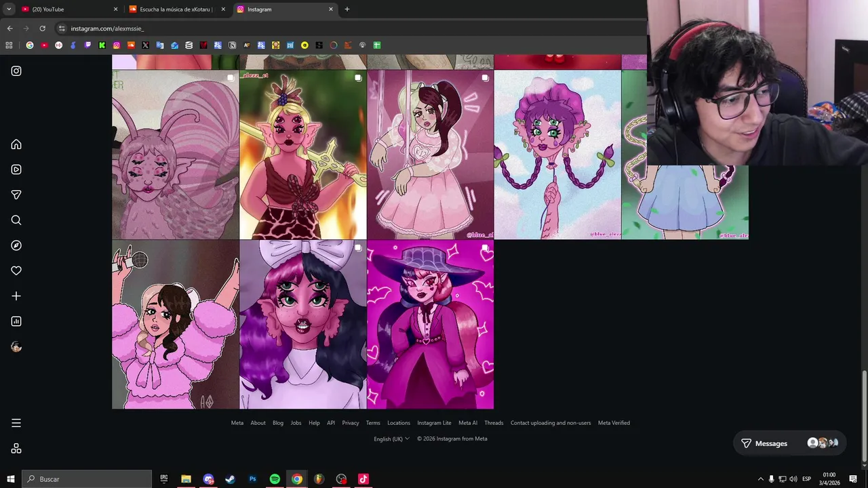Open a new browser tab
Image resolution: width=868 pixels, height=488 pixels.
pyautogui.click(x=347, y=9)
